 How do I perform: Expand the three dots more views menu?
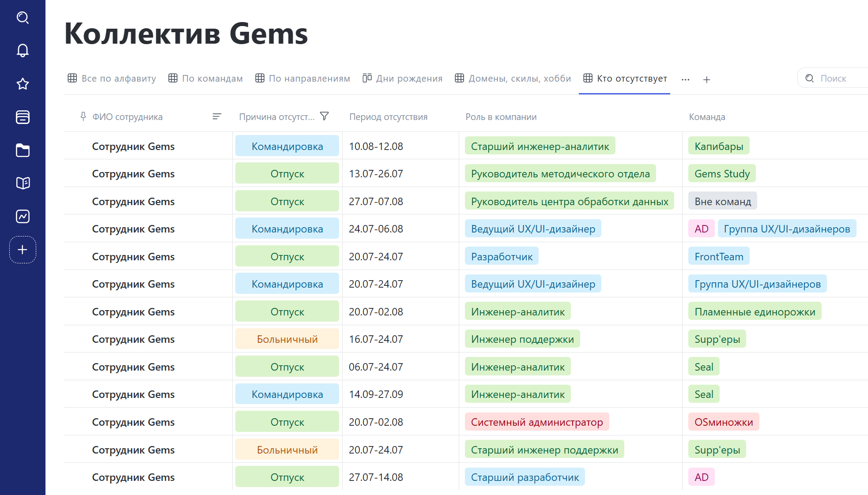point(685,79)
